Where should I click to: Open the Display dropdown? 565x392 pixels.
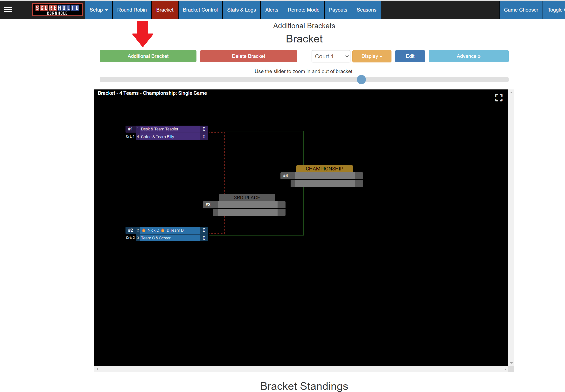371,56
